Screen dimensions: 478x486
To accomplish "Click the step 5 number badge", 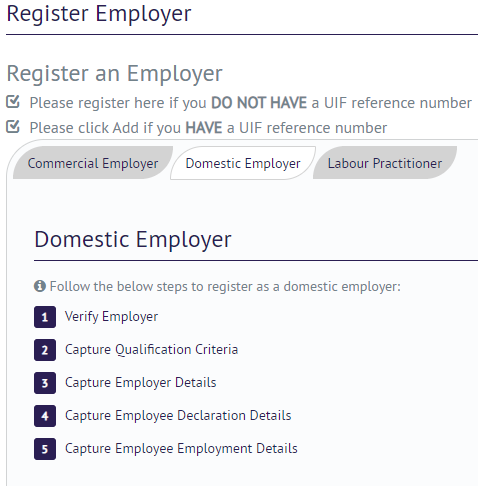I will [45, 449].
